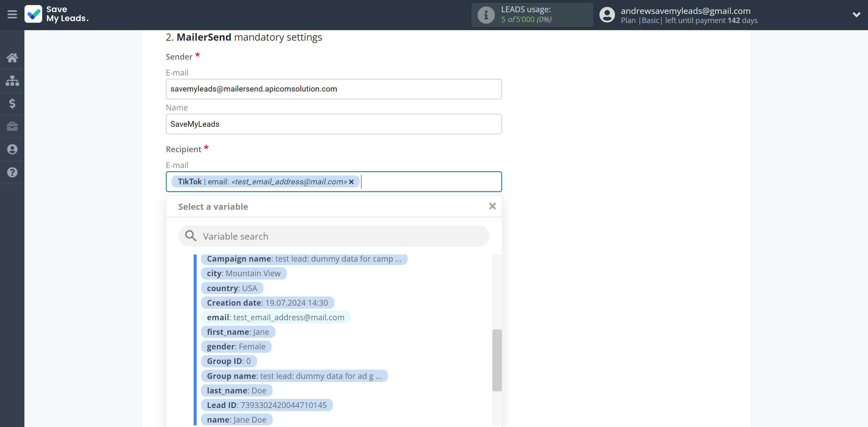Select the Campaign name variable
The height and width of the screenshot is (427, 868).
pos(304,259)
